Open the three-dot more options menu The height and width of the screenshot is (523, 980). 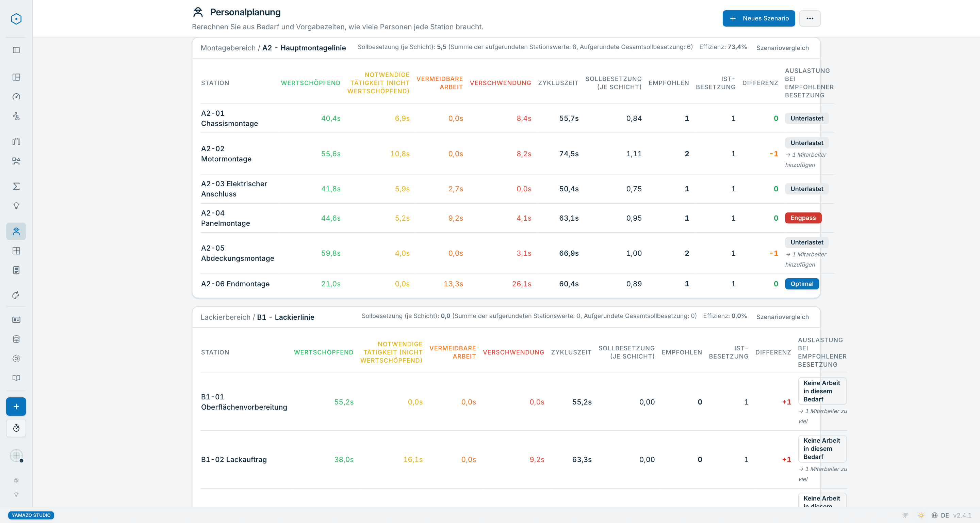pyautogui.click(x=810, y=18)
